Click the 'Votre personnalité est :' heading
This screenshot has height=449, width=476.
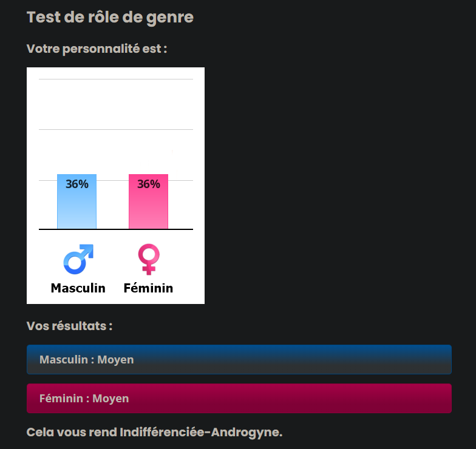point(97,49)
